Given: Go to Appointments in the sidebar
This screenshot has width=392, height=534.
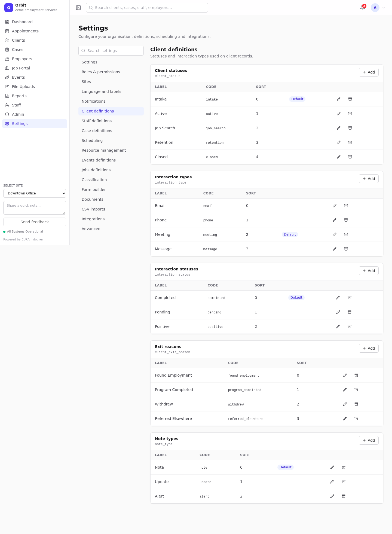Looking at the screenshot, I should coord(35,31).
